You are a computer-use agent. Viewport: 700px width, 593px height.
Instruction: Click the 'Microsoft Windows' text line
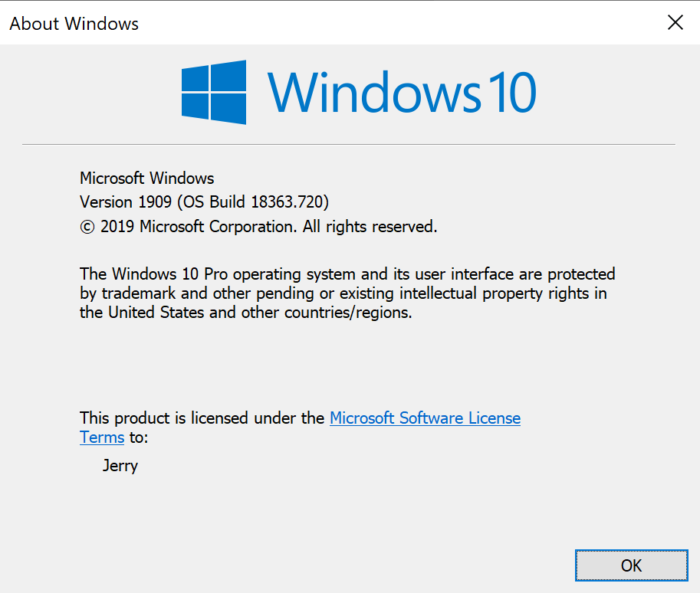(147, 178)
